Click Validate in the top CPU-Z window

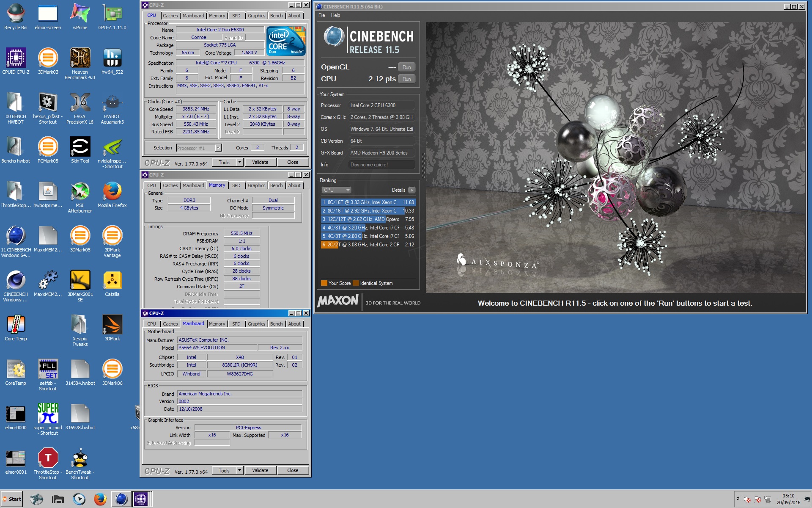tap(260, 162)
